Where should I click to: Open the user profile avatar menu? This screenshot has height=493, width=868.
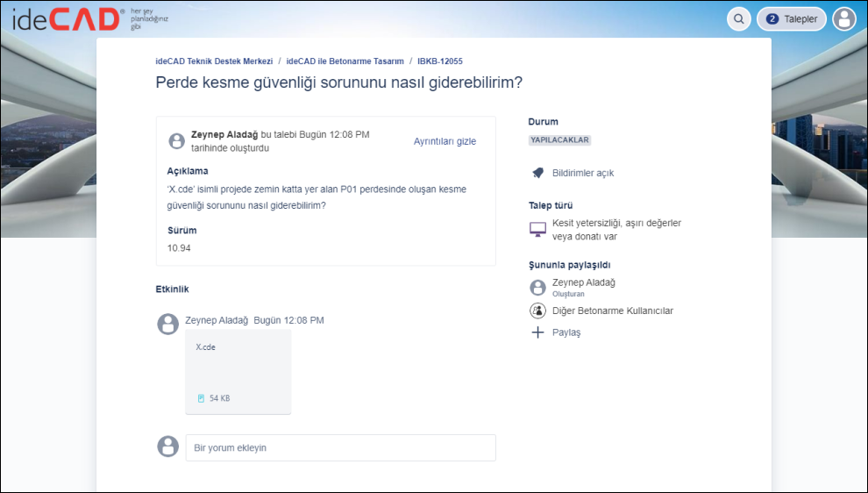pyautogui.click(x=844, y=18)
